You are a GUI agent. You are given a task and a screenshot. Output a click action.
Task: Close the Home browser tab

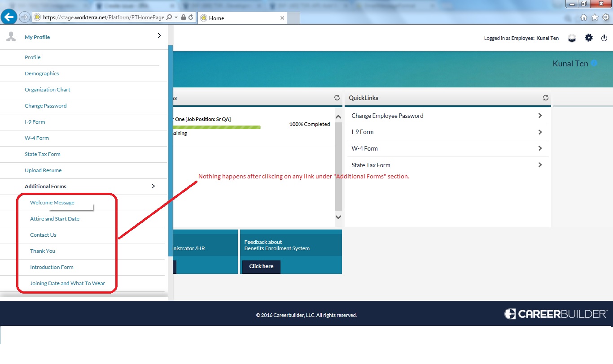282,18
